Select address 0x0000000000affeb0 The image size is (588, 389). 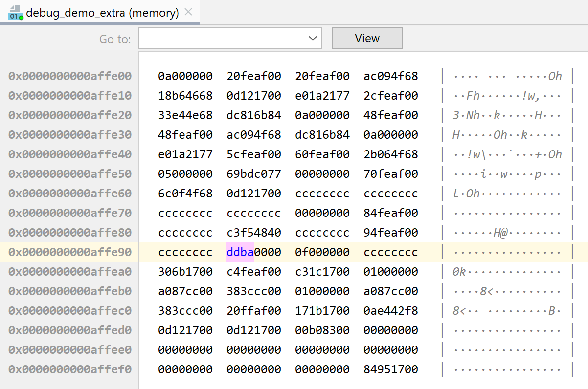coord(70,291)
